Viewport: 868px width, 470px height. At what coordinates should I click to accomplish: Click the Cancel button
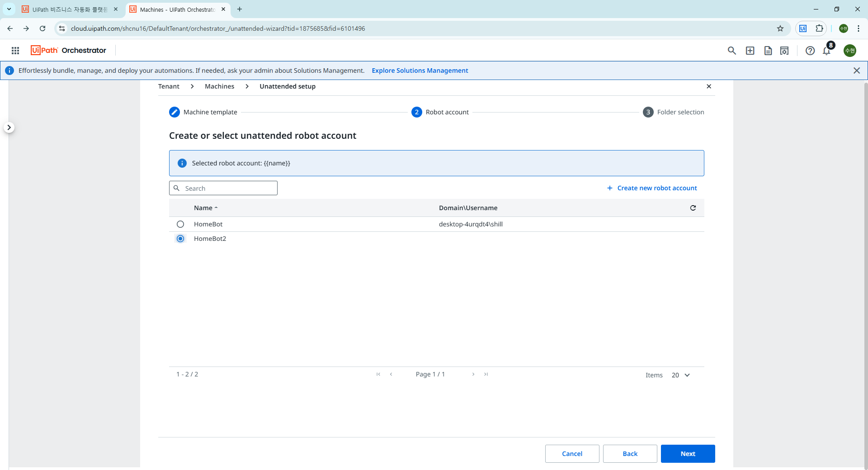pos(572,454)
